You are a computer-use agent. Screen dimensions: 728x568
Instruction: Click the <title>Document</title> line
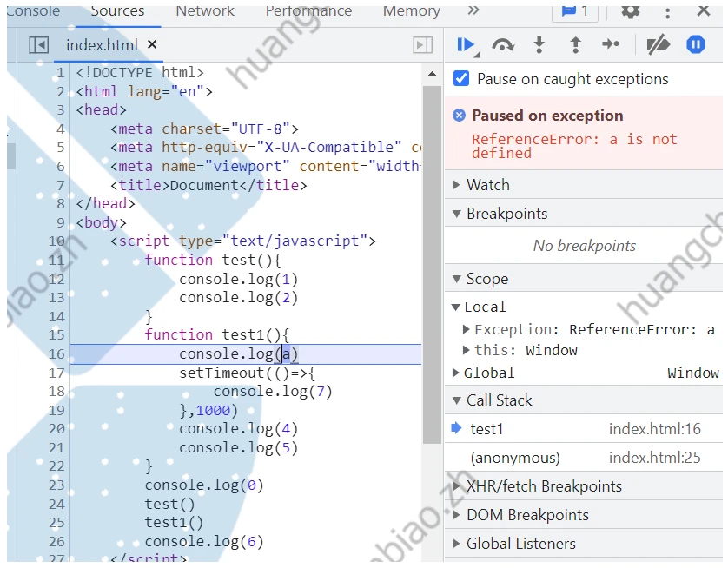208,186
